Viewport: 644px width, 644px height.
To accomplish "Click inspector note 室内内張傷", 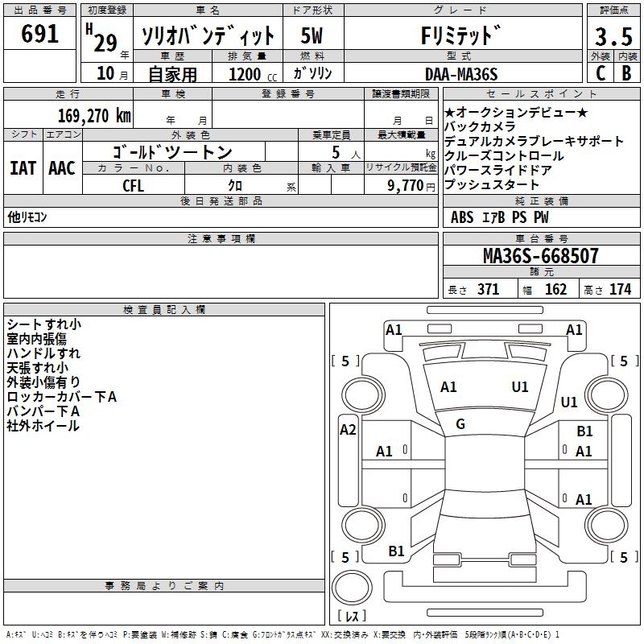I will 36,339.
